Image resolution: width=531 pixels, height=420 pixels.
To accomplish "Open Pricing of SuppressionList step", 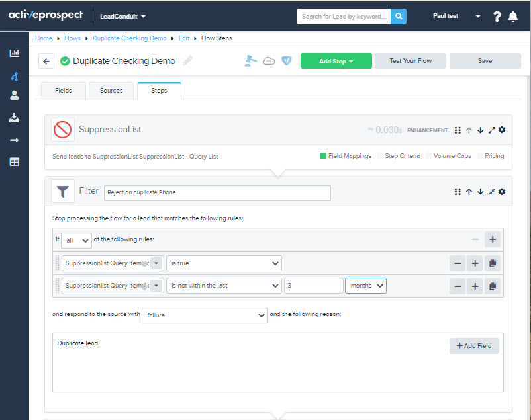I will [x=491, y=156].
